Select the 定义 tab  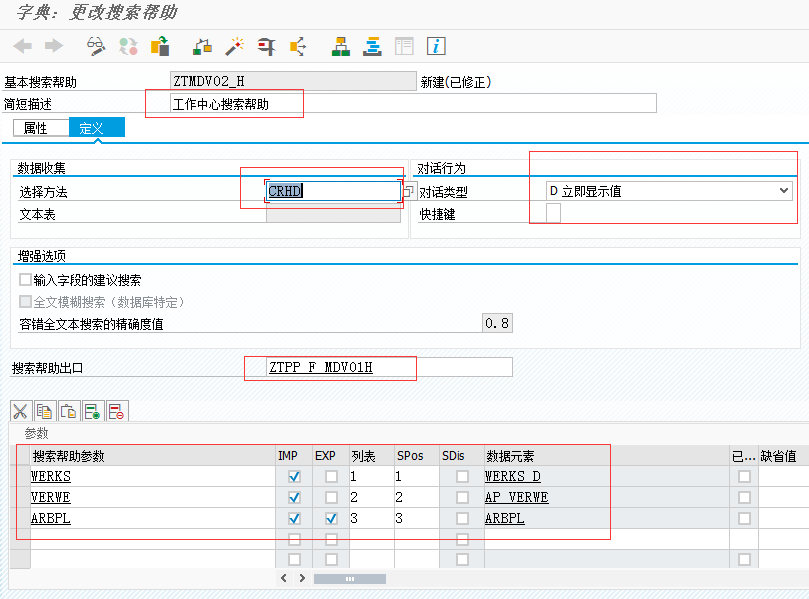pos(96,128)
